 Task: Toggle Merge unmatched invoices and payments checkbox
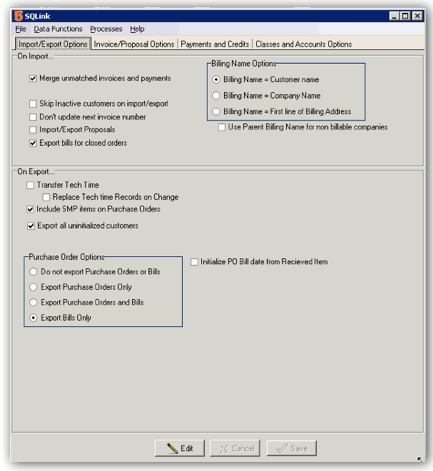point(33,79)
